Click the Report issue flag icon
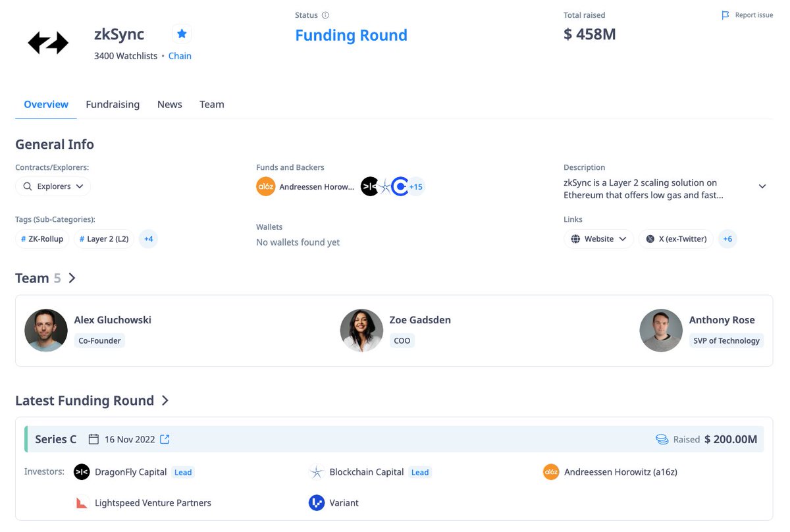 [725, 15]
